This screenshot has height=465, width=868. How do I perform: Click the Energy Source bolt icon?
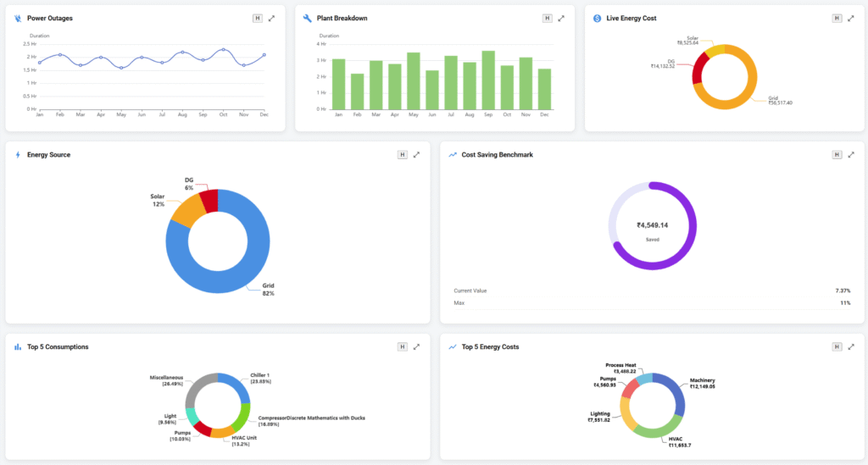[x=18, y=155]
